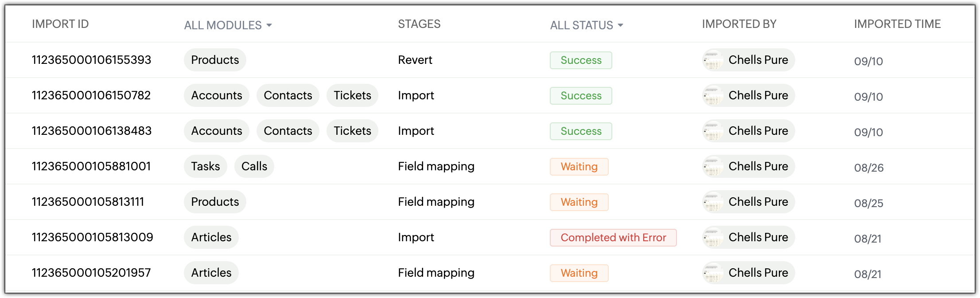Image resolution: width=980 pixels, height=298 pixels.
Task: Click the Chells Pure avatar on the third import row
Action: [713, 131]
